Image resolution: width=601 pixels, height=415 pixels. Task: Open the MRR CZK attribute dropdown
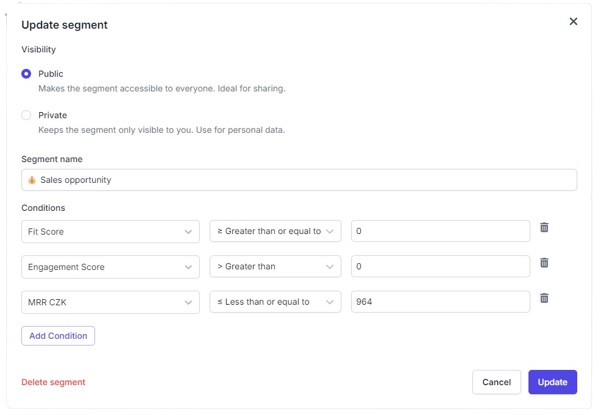coord(110,302)
